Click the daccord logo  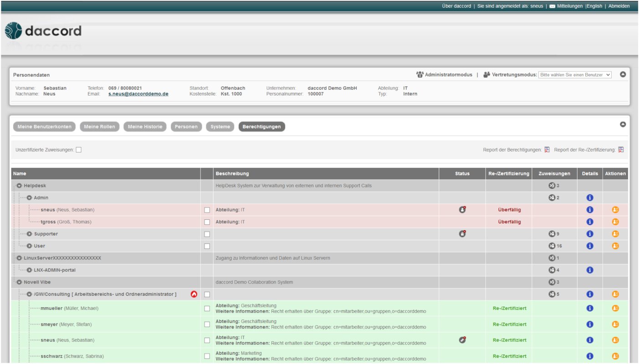43,31
